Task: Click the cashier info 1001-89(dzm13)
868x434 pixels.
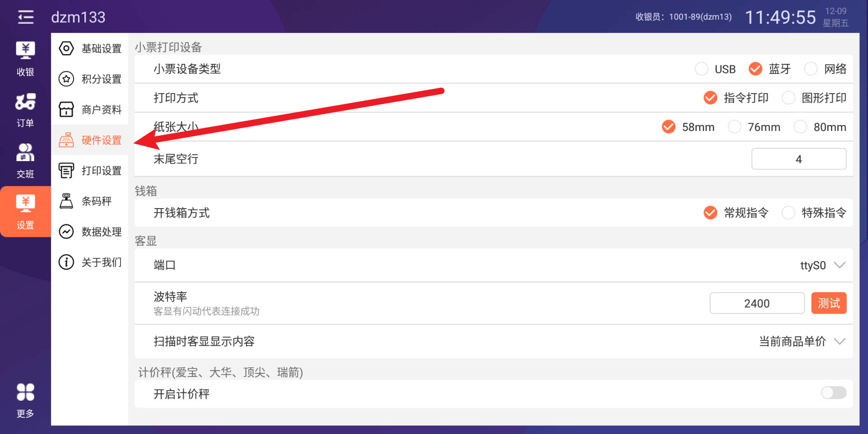Action: (x=684, y=17)
